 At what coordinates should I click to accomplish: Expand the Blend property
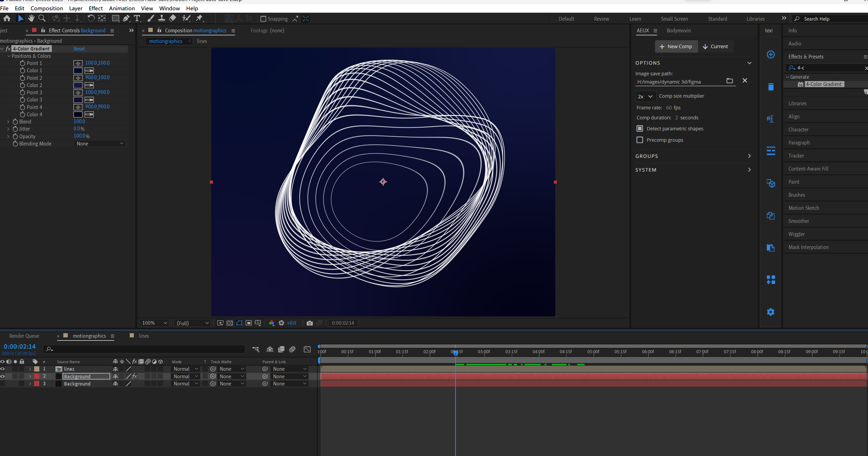(8, 122)
